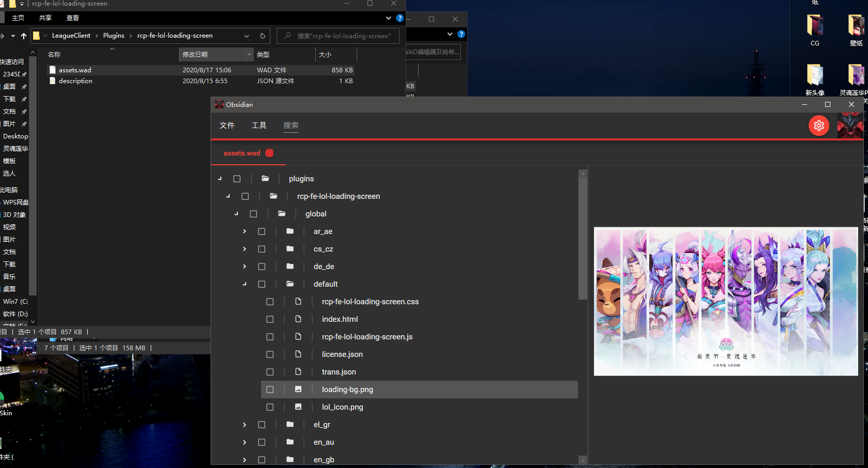The height and width of the screenshot is (468, 868).
Task: Click the cs_cz folder icon
Action: [290, 249]
